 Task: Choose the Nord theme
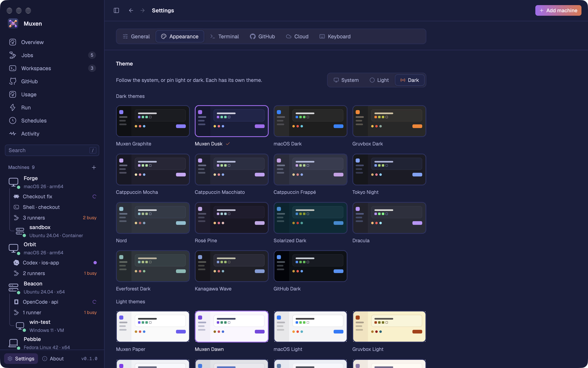(x=153, y=218)
